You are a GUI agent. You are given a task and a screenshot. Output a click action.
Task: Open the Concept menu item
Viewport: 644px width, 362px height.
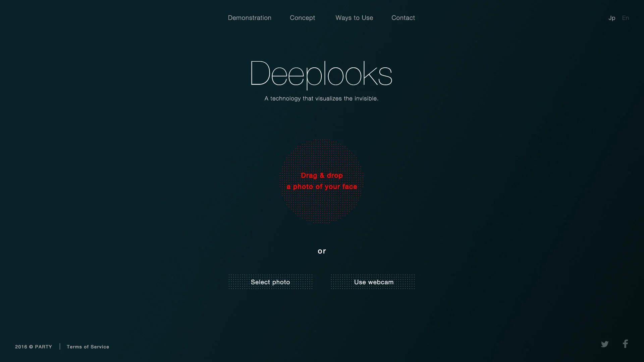coord(302,18)
